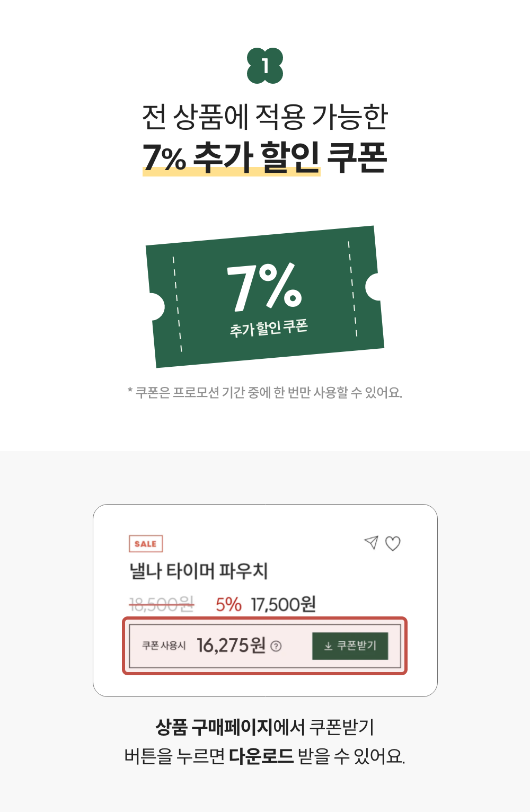Click the 상품 구매페이지에서 쿠폰받기 instruction line

point(265,727)
